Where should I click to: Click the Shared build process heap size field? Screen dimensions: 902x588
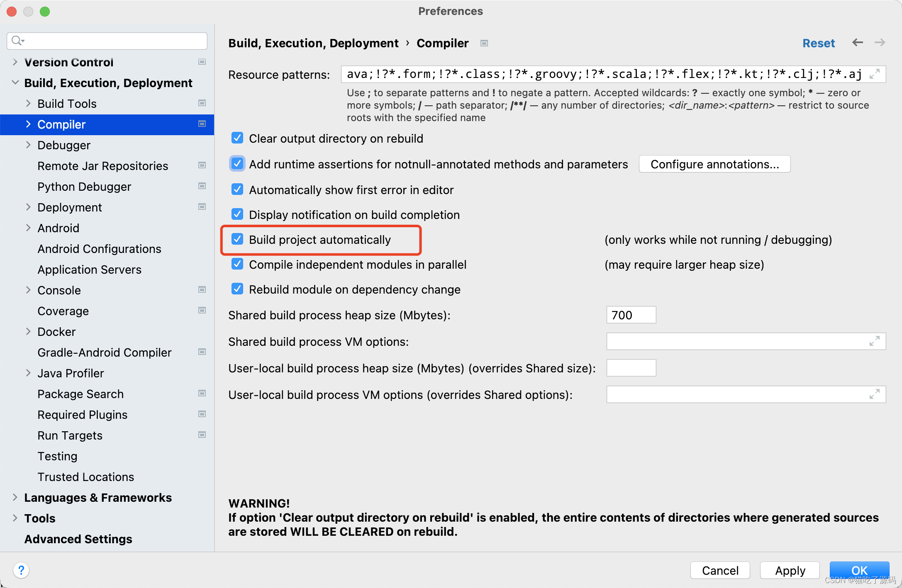pos(631,315)
